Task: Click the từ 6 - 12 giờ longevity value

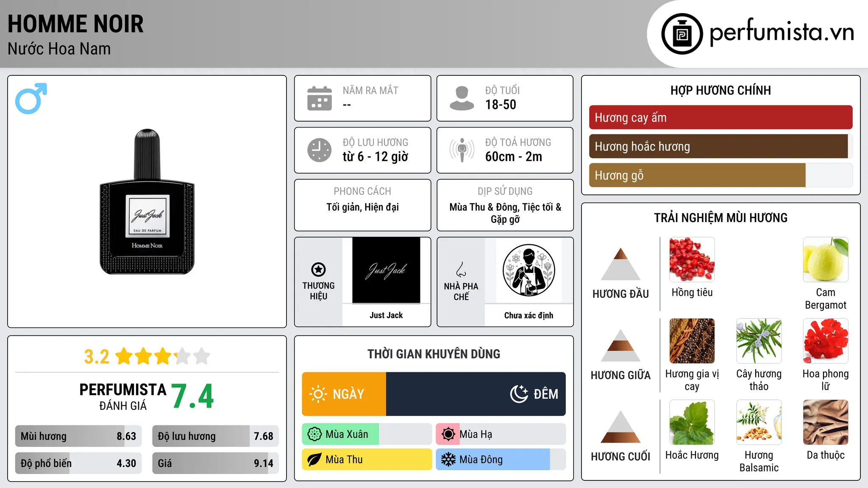Action: (x=375, y=157)
